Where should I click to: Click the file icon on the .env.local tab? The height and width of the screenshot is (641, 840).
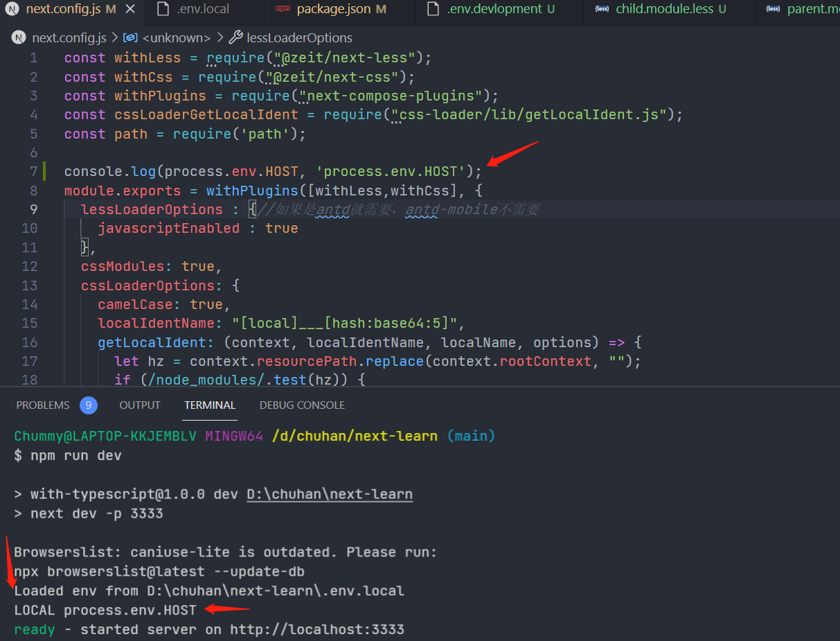(x=162, y=9)
